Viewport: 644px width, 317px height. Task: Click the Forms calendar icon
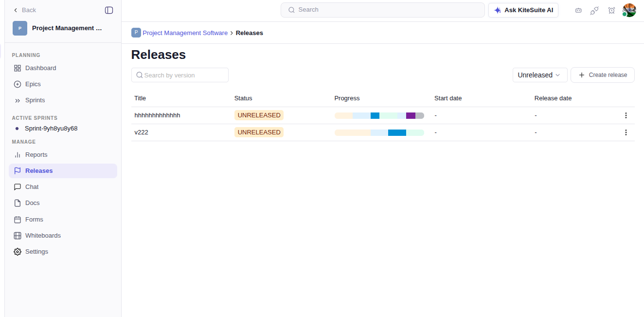pos(18,220)
